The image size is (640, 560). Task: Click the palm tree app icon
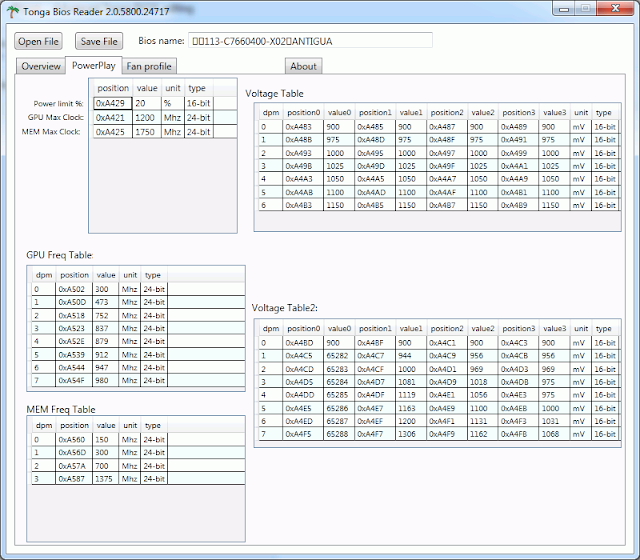pos(13,11)
